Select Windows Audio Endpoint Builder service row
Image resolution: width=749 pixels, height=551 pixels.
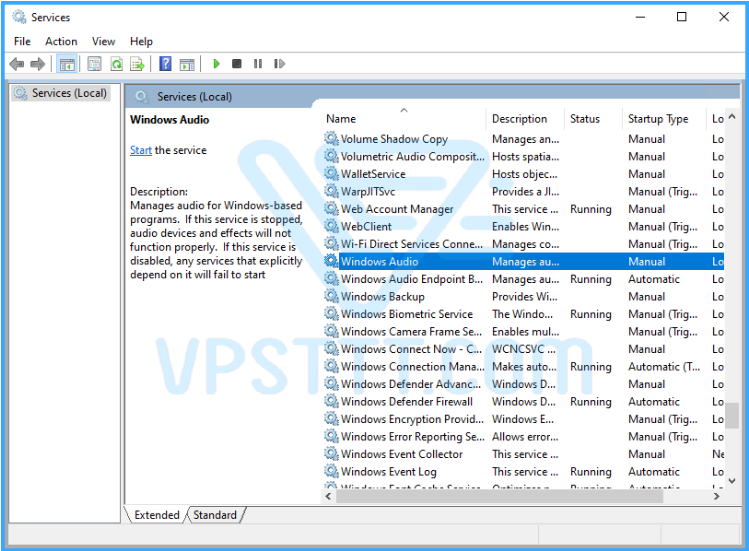524,279
